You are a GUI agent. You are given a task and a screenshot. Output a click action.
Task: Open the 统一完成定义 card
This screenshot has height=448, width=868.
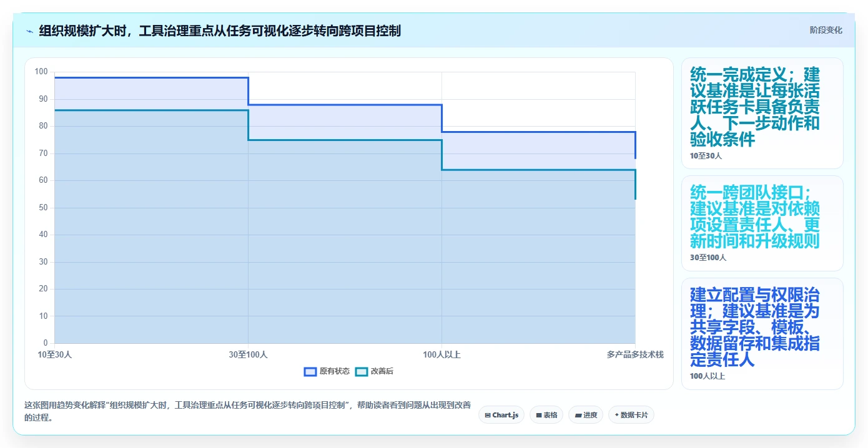click(x=762, y=114)
